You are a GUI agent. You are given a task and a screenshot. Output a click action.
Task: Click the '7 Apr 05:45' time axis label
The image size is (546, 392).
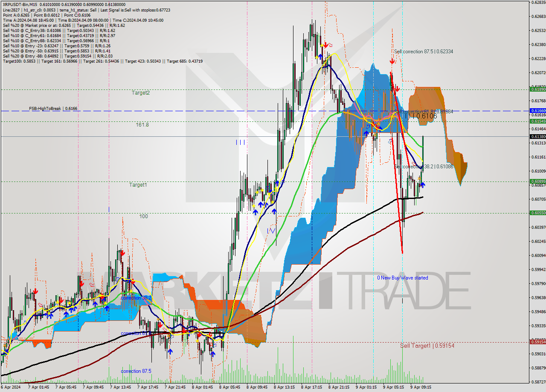click(x=65, y=387)
